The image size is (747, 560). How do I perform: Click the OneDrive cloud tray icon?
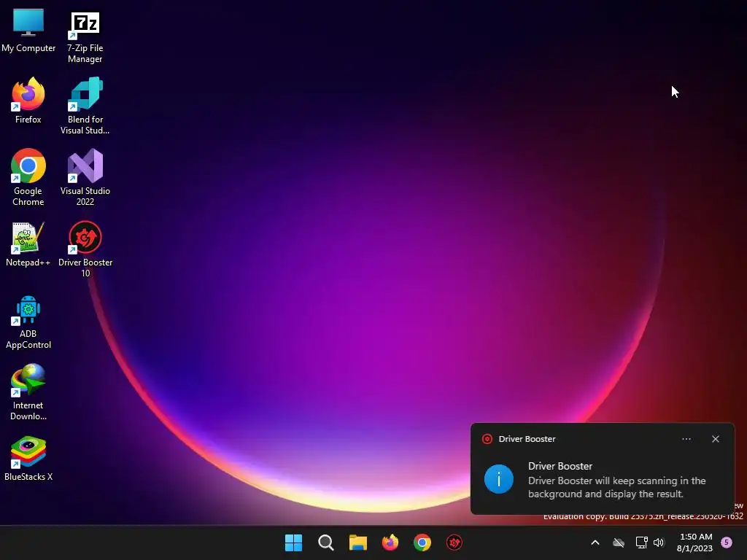coord(619,542)
